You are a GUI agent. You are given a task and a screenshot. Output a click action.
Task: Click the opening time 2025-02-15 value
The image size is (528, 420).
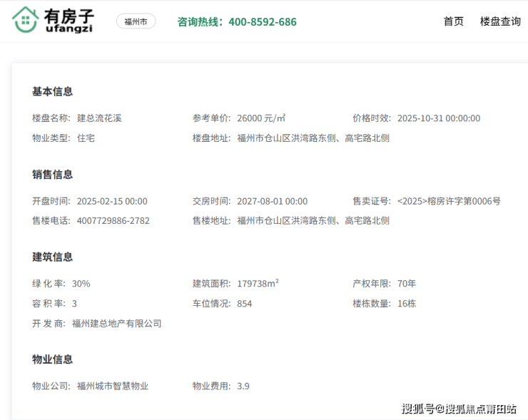tap(112, 201)
